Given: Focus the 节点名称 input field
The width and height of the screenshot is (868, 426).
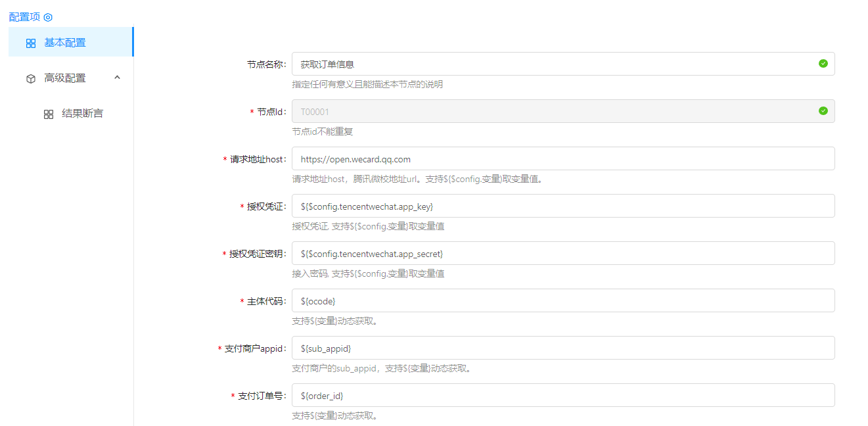Looking at the screenshot, I should 552,64.
